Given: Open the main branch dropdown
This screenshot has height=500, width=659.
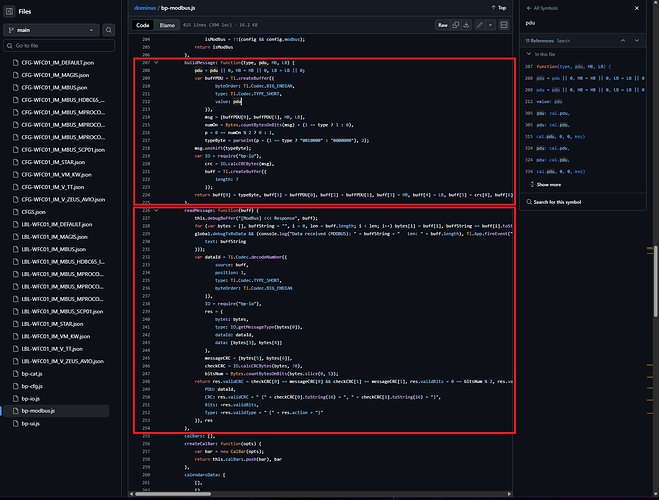Looking at the screenshot, I should (x=51, y=31).
